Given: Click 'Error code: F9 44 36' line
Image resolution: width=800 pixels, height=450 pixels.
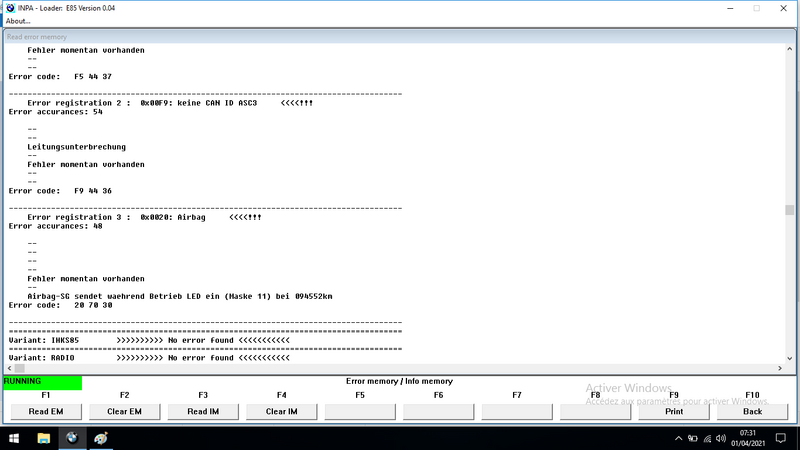Looking at the screenshot, I should (60, 191).
